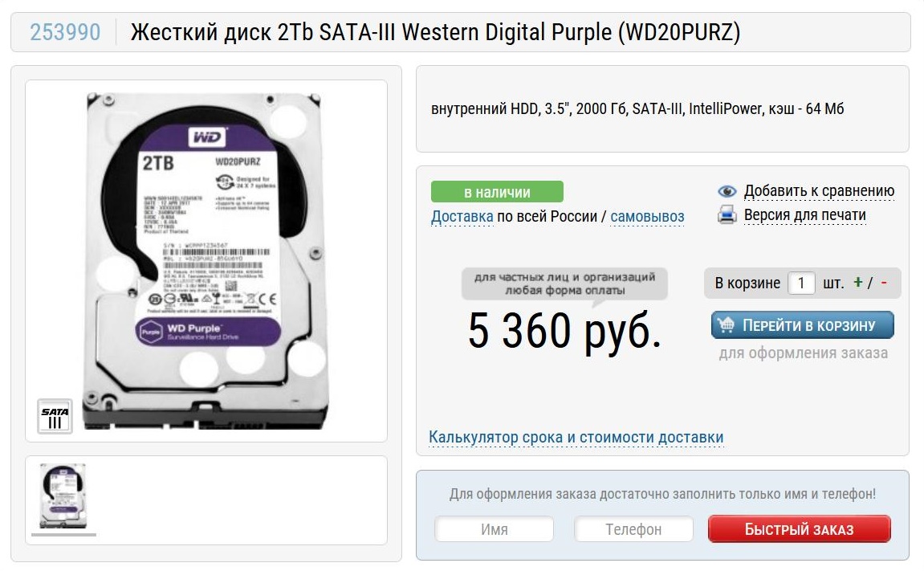This screenshot has width=924, height=571.
Task: Click the SATA III badge icon
Action: (55, 417)
